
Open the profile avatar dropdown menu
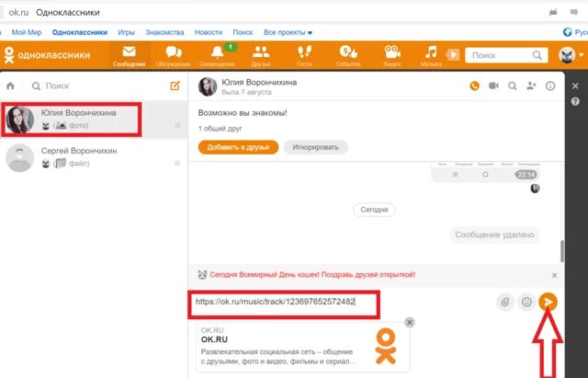point(571,55)
